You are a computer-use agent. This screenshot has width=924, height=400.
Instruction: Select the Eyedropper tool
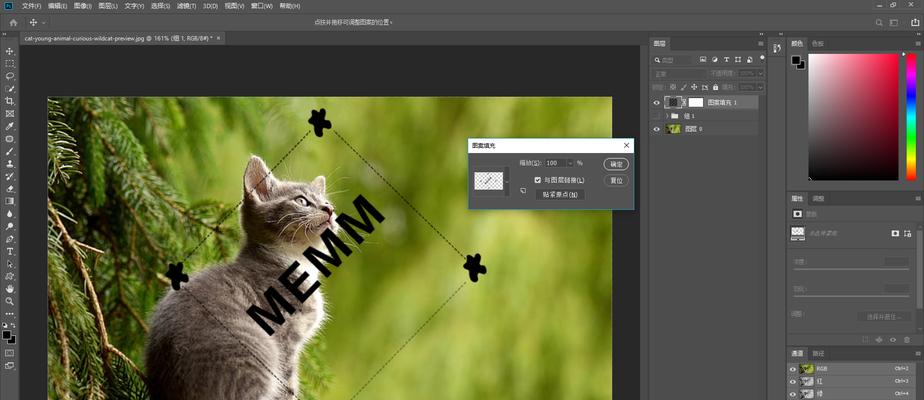[9, 127]
